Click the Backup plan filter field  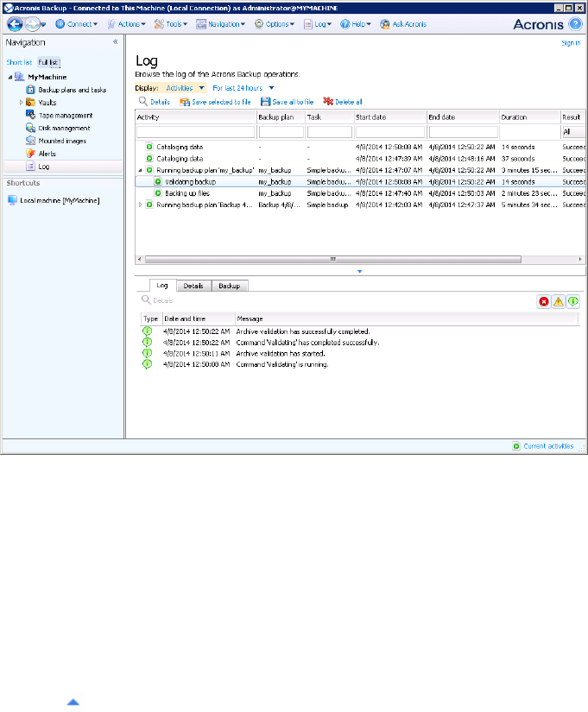coord(281,132)
